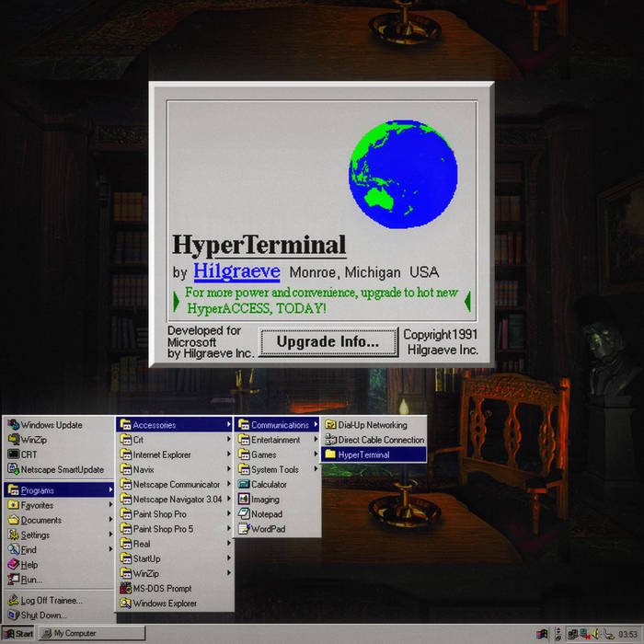Screen dimensions: 644x644
Task: Launch Notepad via its icon
Action: (244, 513)
